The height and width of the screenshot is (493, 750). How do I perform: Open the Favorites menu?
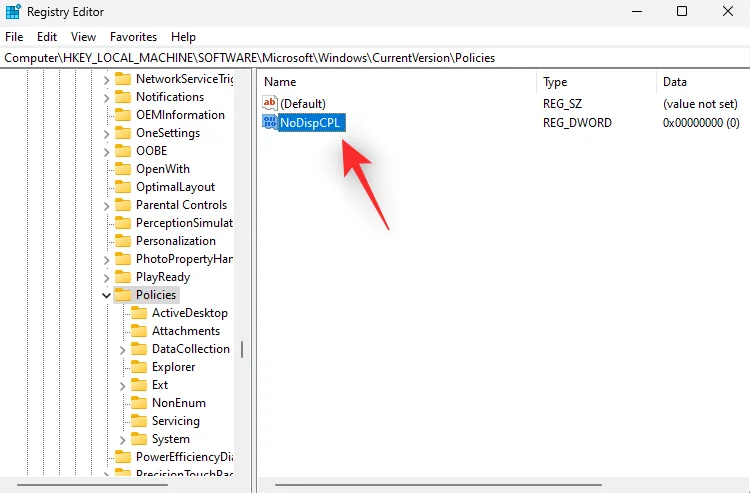(x=133, y=37)
